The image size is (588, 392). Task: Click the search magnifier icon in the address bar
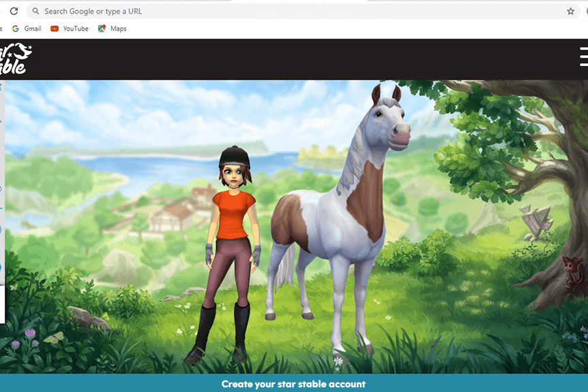35,12
